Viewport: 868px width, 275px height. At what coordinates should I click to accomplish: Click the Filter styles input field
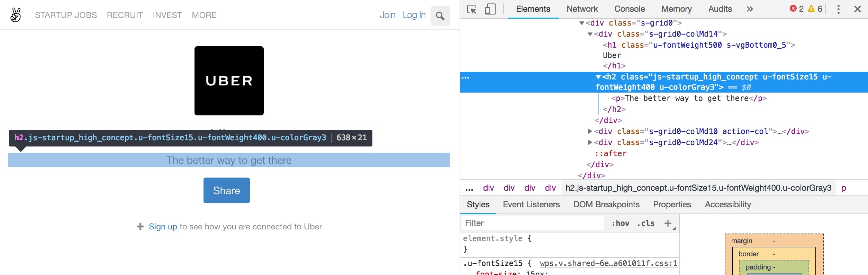tap(533, 223)
